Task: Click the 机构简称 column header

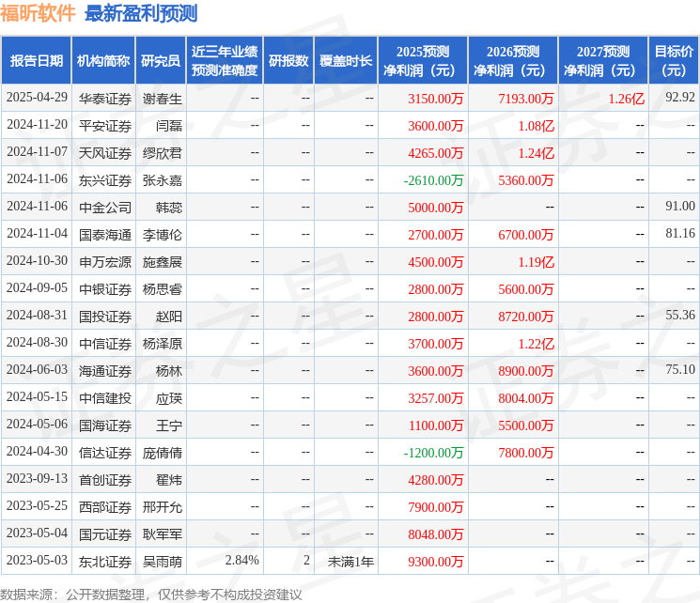Action: click(103, 61)
